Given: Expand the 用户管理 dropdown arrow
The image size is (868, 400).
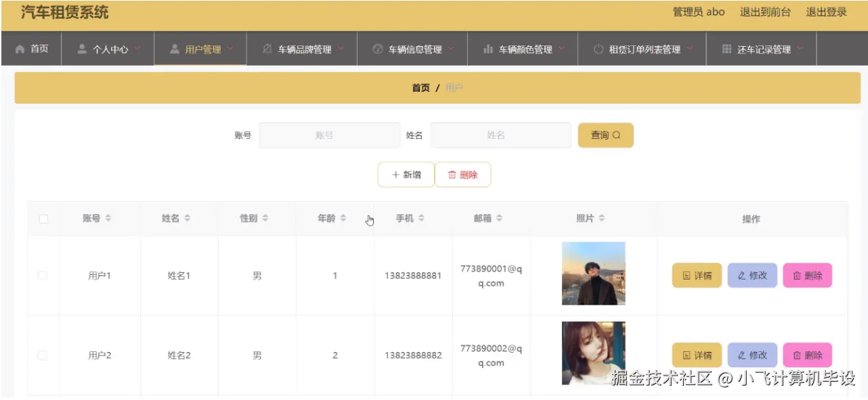Looking at the screenshot, I should point(230,49).
